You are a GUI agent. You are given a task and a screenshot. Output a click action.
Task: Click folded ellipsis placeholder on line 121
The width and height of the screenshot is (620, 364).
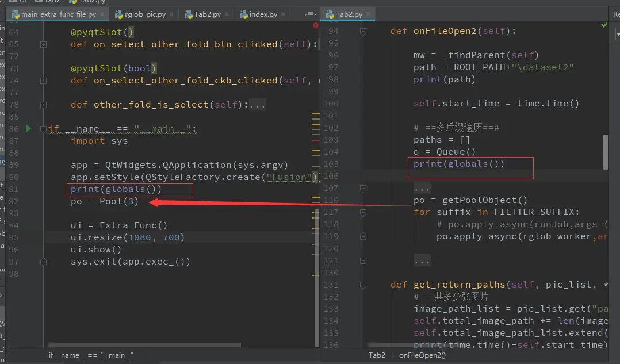coord(422,261)
